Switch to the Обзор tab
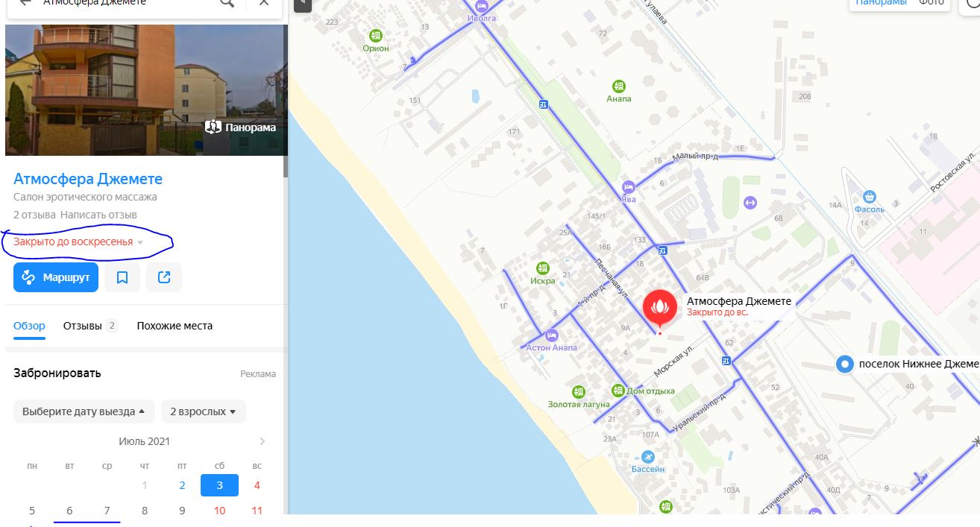Viewport: 980px width, 527px height. coord(29,326)
